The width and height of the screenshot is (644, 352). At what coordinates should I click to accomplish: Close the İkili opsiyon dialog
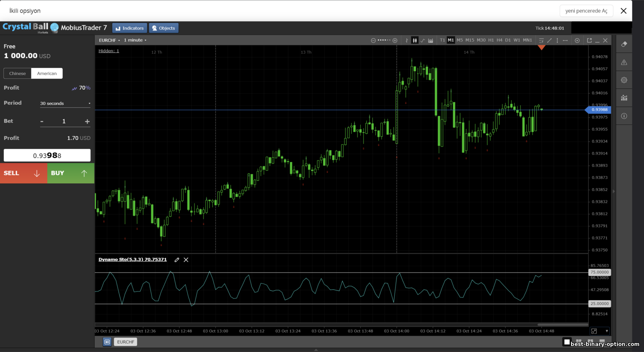(x=624, y=11)
